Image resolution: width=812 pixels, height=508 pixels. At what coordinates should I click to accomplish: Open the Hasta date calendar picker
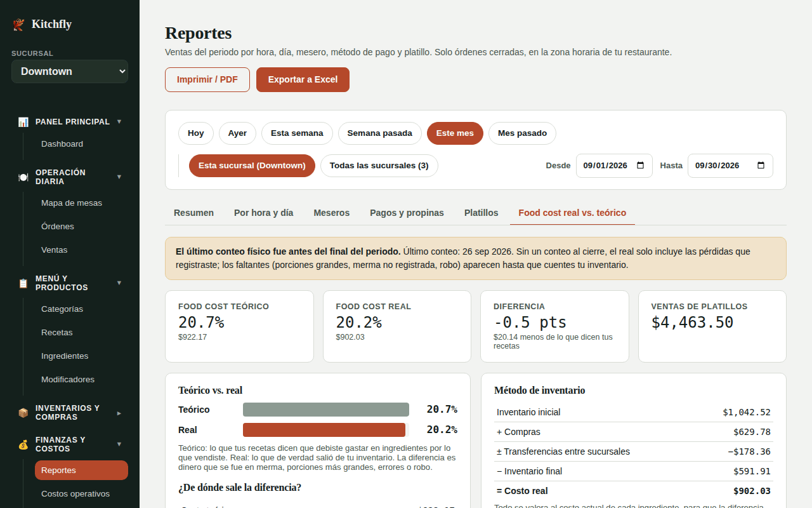pyautogui.click(x=761, y=166)
